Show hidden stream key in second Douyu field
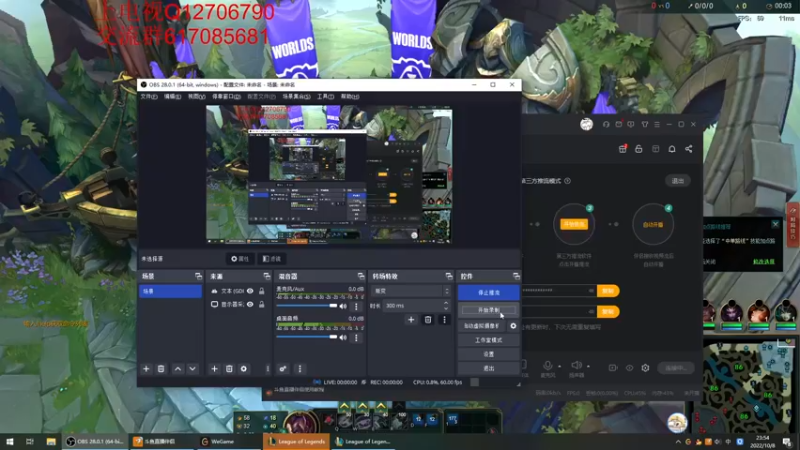The image size is (800, 450). click(591, 311)
